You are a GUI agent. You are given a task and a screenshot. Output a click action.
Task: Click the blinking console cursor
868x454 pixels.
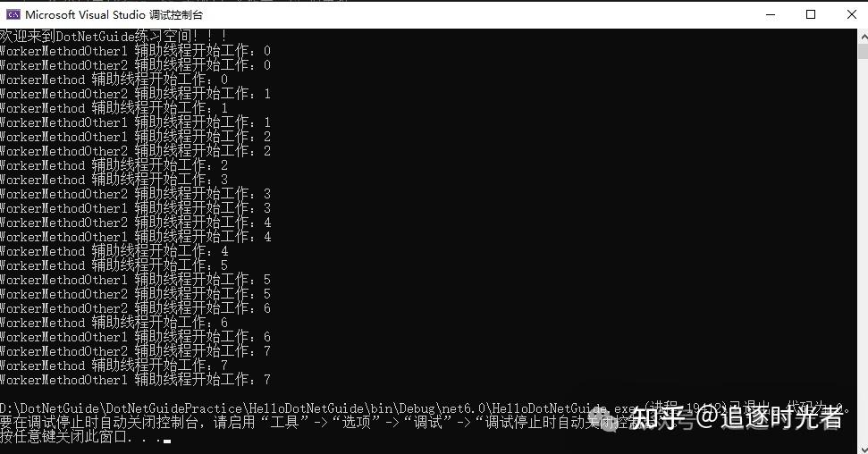pyautogui.click(x=167, y=441)
